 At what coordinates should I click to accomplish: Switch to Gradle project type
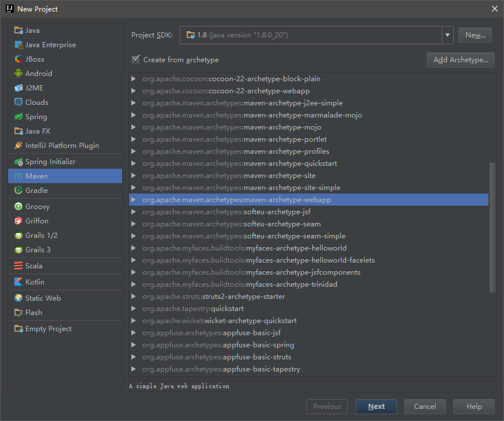point(65,190)
